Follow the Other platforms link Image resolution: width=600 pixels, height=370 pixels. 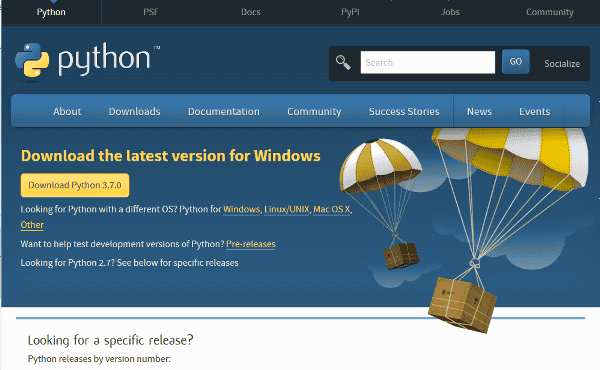[32, 225]
